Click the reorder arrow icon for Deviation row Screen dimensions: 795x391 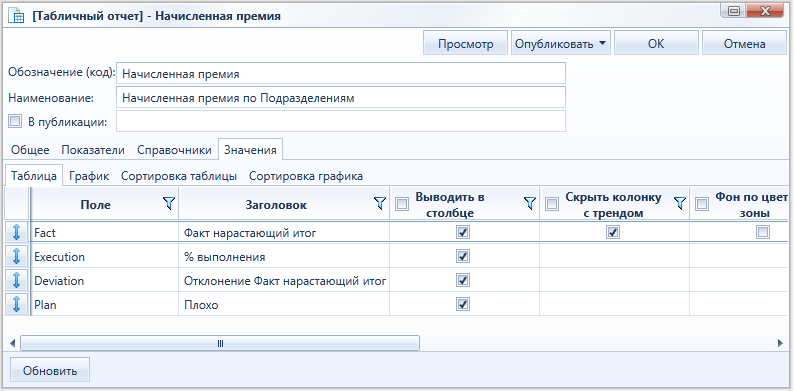pyautogui.click(x=16, y=280)
